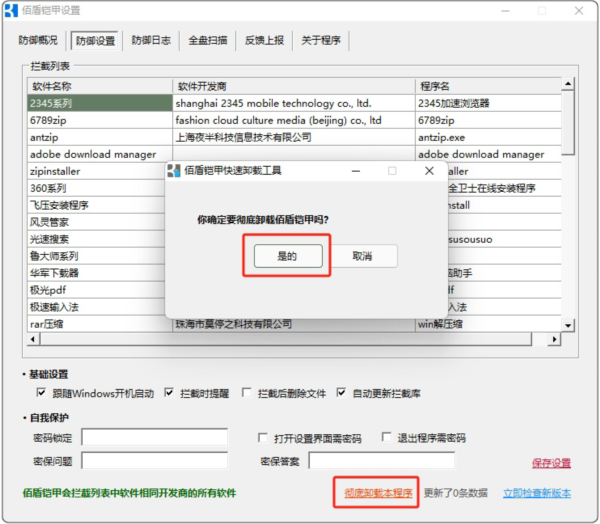Screen dimensions: 600x524
Task: Click 立即检查新版本 link
Action: [536, 493]
